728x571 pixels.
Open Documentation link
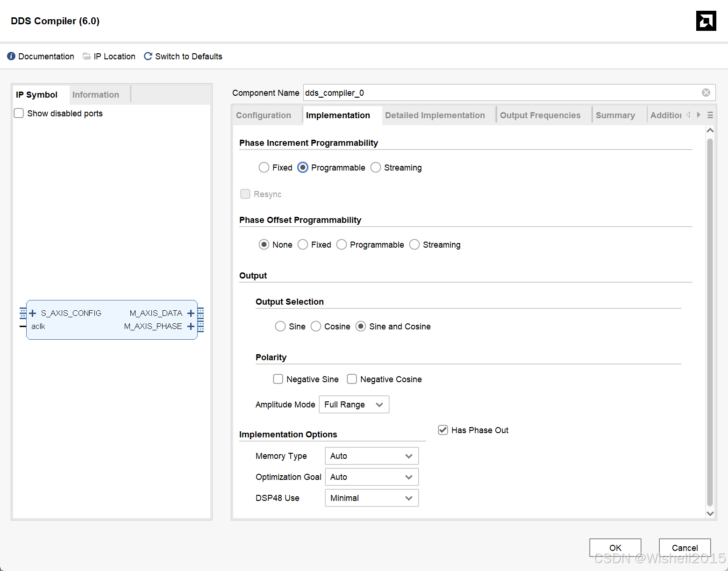coord(46,56)
